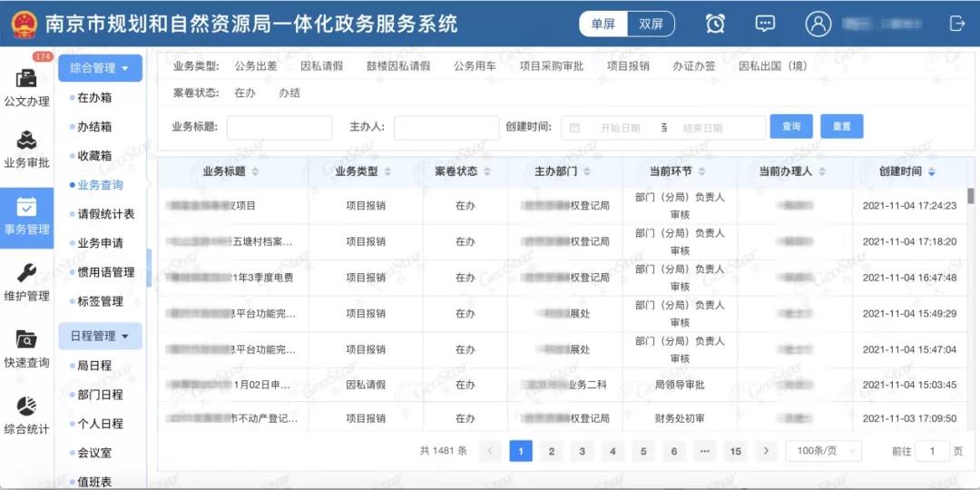Screen dimensions: 980x490
Task: Open the 业务审批 sidebar icon
Action: (x=26, y=149)
